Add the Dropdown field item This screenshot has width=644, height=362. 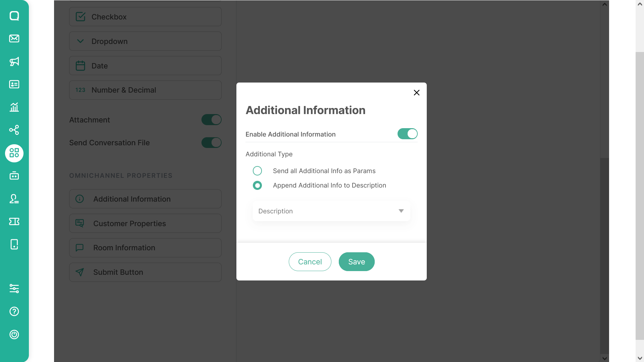[145, 41]
